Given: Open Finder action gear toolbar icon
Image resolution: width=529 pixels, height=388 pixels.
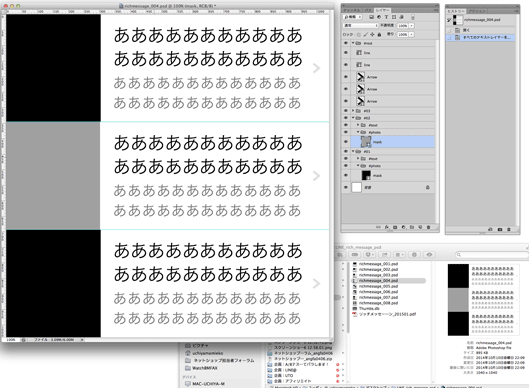Looking at the screenshot, I should coord(414,254).
